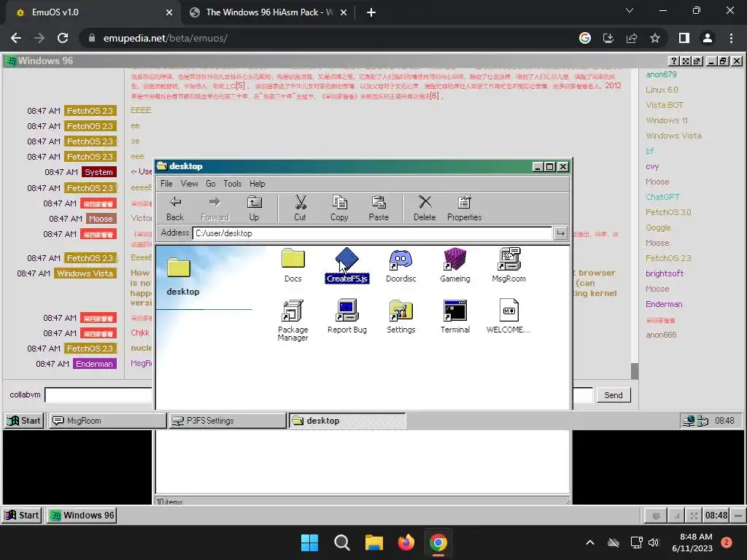The image size is (747, 560).
Task: Click the EmuOS Start button
Action: click(21, 516)
